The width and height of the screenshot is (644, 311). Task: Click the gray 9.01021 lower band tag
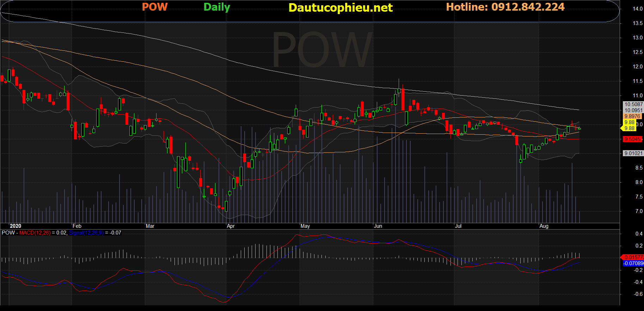tap(633, 153)
